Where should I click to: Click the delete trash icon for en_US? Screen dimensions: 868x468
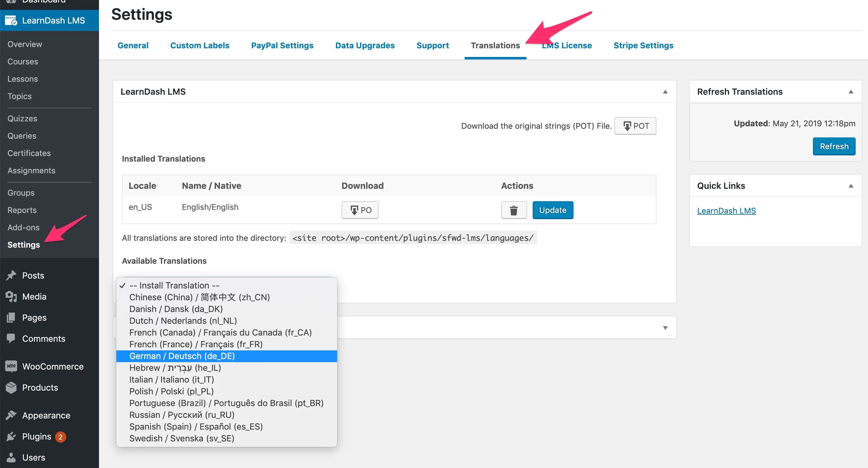tap(513, 210)
